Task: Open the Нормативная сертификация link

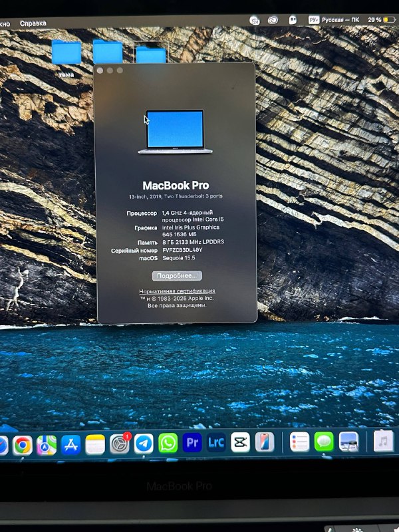Action: click(177, 291)
